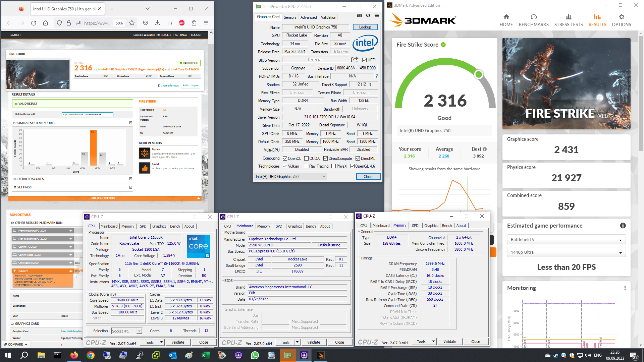Go to Firefox home page
The image size is (644, 362).
(46, 23)
